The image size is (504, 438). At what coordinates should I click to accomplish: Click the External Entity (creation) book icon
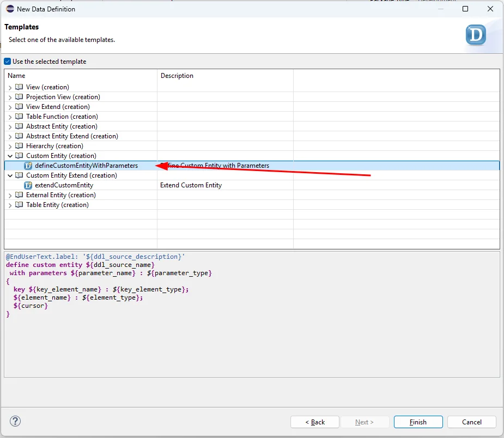(x=19, y=194)
